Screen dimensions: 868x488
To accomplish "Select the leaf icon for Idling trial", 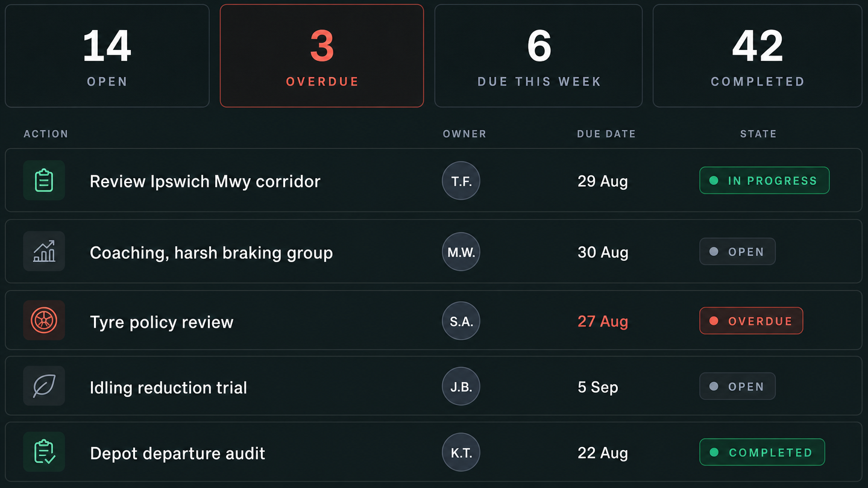I will [44, 386].
